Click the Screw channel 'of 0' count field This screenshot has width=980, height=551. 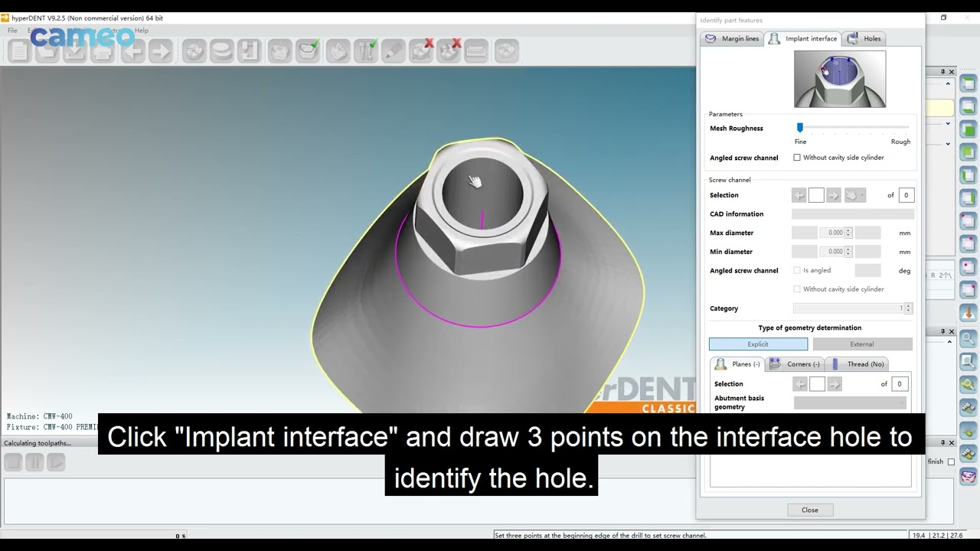tap(906, 195)
